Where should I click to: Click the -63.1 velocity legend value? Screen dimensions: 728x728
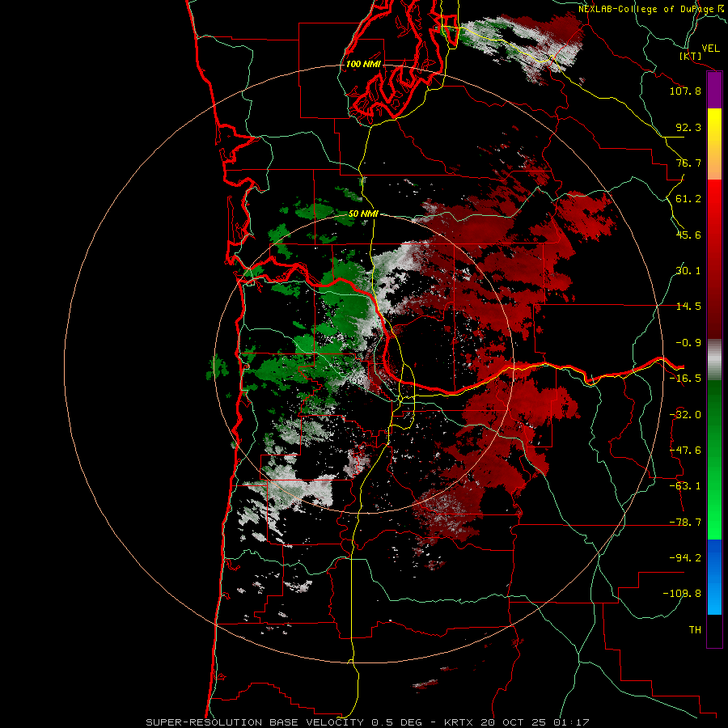pyautogui.click(x=685, y=486)
